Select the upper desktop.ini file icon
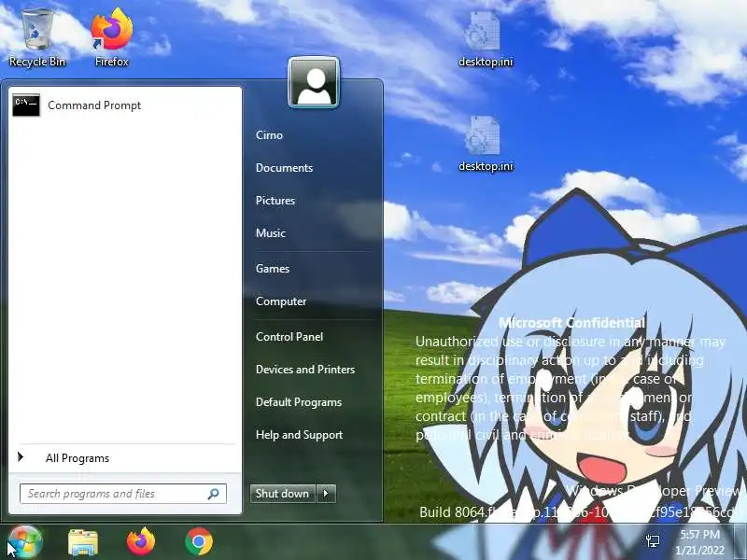This screenshot has height=560, width=747. pos(485,40)
